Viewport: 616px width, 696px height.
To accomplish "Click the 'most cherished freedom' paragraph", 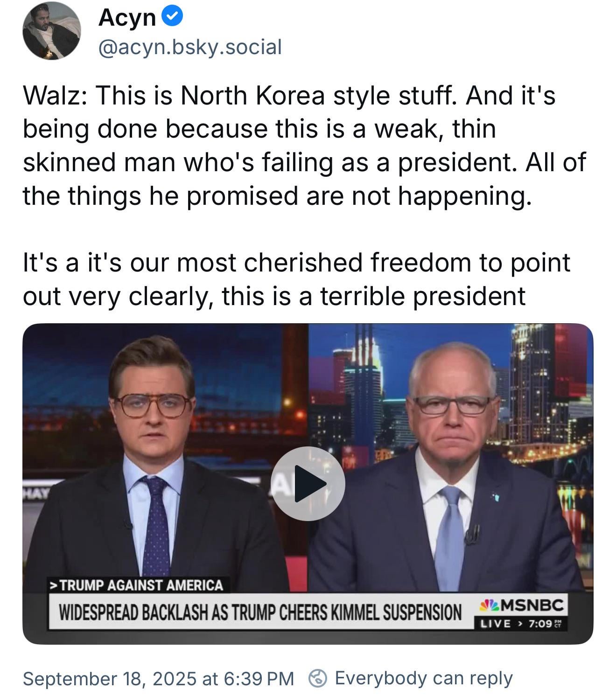I will [297, 279].
